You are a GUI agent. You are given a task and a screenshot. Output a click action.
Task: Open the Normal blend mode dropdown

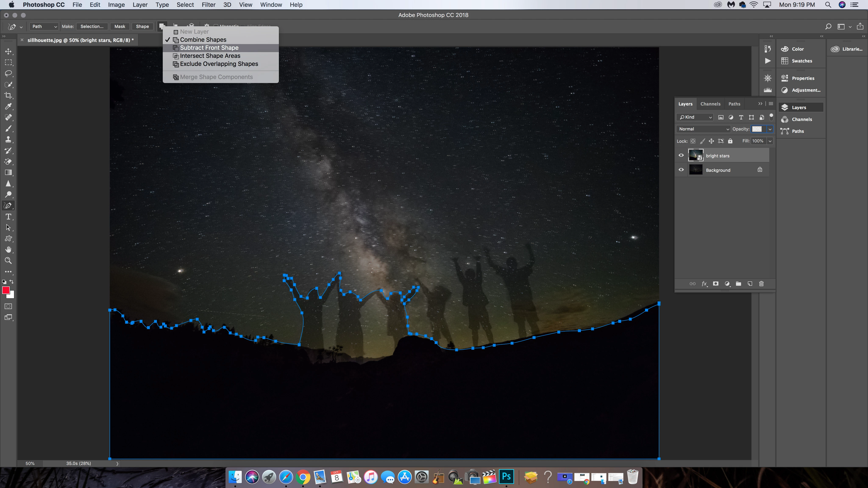(x=703, y=129)
